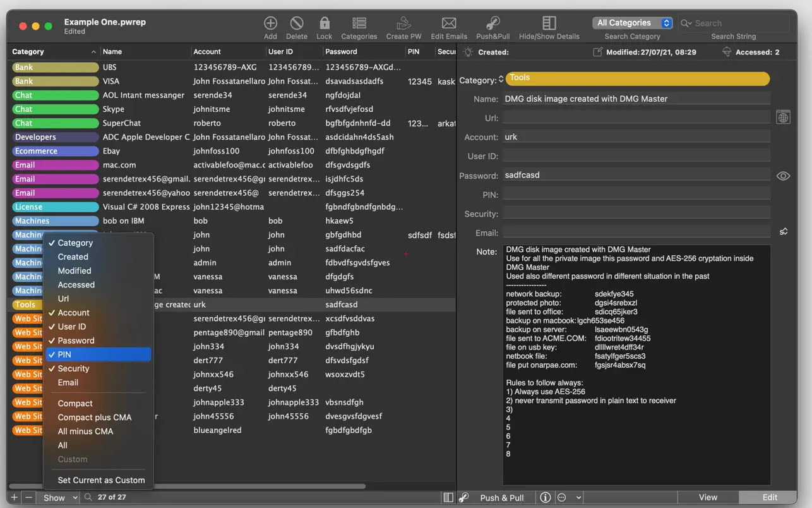This screenshot has width=812, height=508.
Task: Uncheck the Security column menu item
Action: click(x=73, y=368)
